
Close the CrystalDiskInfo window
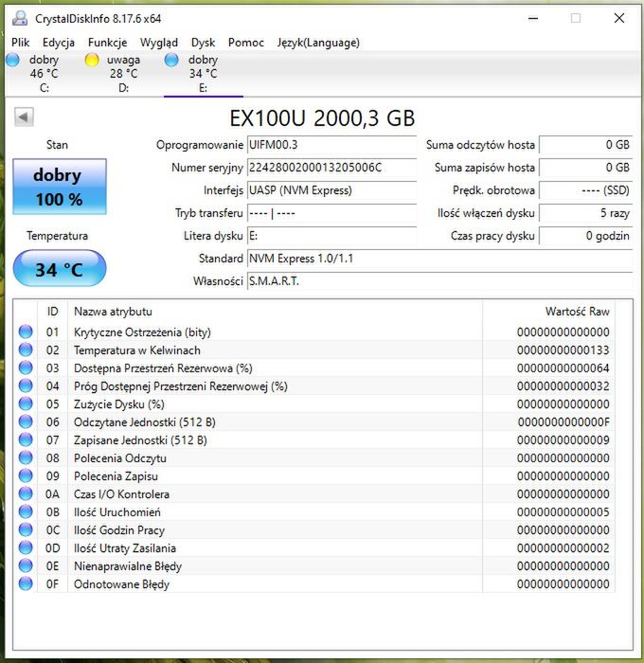click(619, 18)
